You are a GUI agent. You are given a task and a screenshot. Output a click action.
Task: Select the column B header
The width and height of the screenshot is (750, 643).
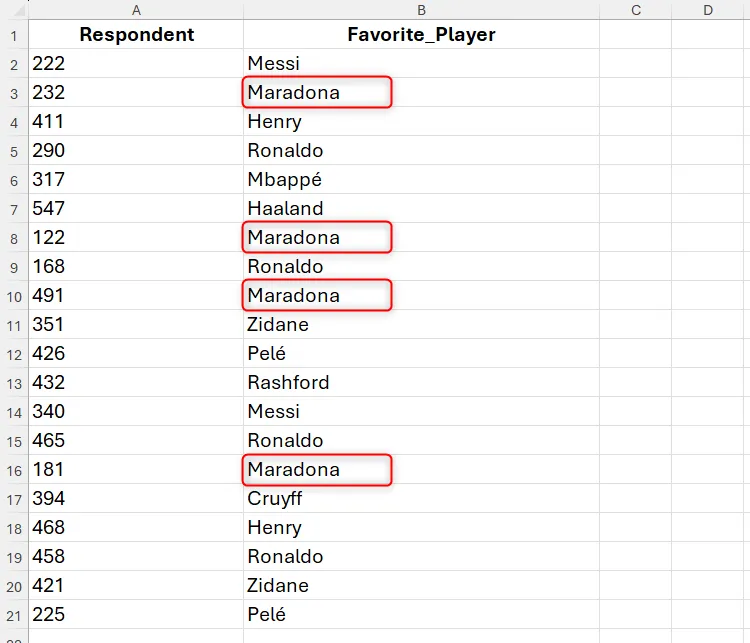(x=421, y=10)
